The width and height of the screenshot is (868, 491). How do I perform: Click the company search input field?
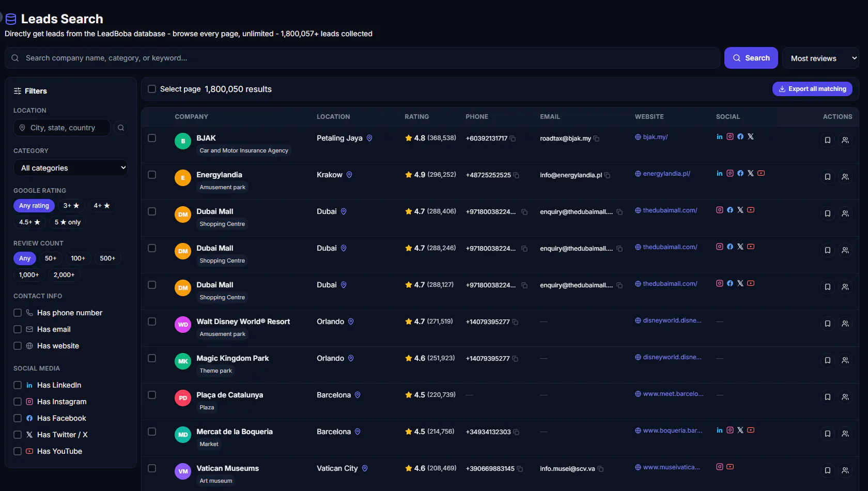point(363,58)
